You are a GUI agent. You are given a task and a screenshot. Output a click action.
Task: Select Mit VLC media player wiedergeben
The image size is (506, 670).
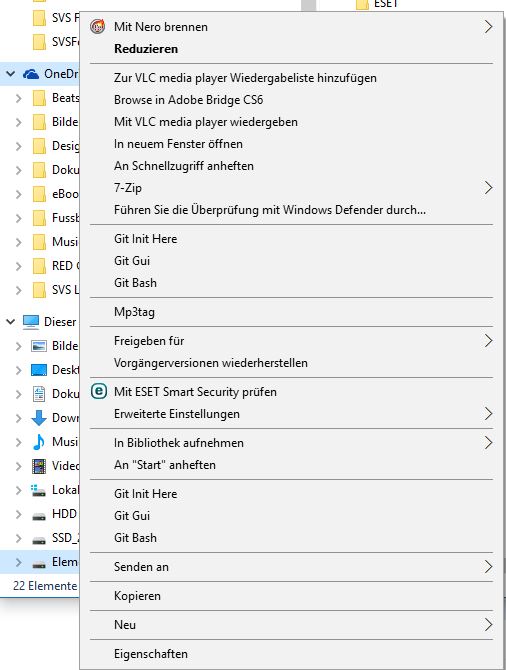coord(291,122)
